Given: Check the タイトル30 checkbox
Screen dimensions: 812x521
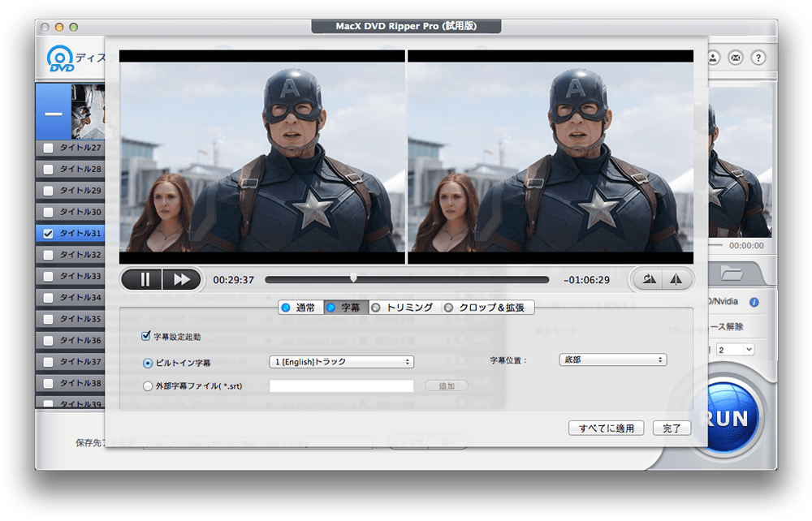Looking at the screenshot, I should [x=48, y=212].
